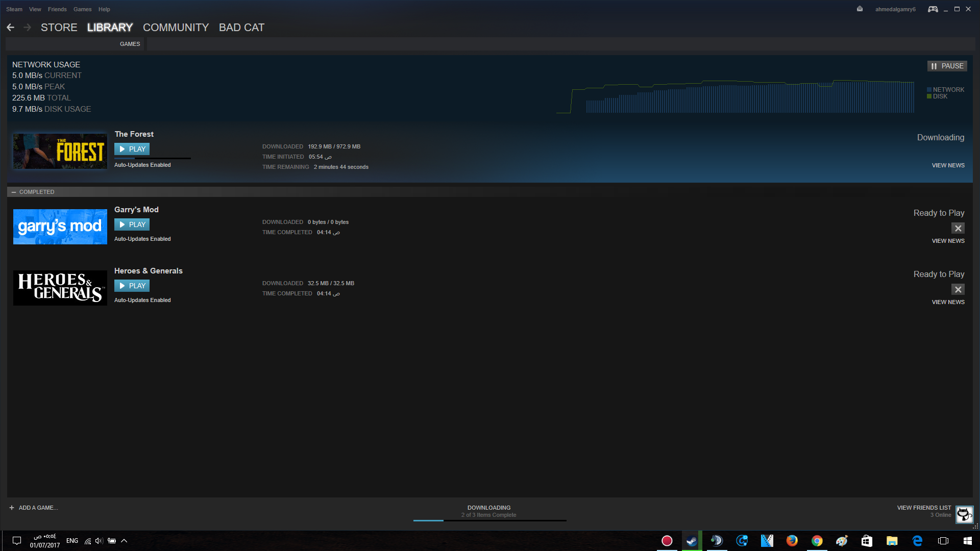Open the volume control in system tray
Image resolution: width=980 pixels, height=551 pixels.
(99, 541)
